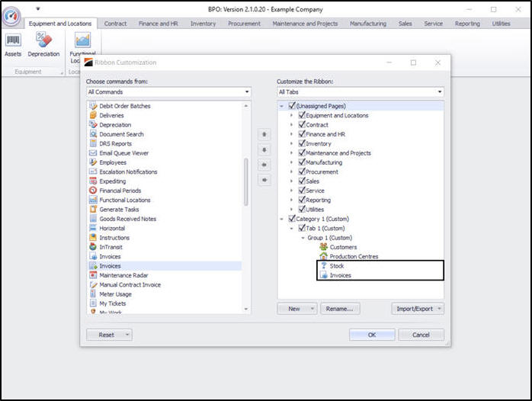532x401 pixels.
Task: Open the Procurement ribbon tab
Action: 245,24
